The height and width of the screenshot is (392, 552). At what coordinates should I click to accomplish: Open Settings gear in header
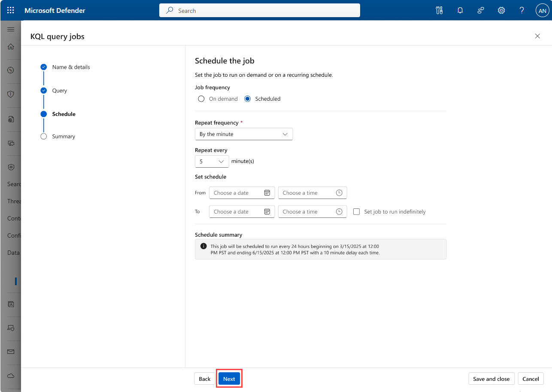[x=501, y=10]
